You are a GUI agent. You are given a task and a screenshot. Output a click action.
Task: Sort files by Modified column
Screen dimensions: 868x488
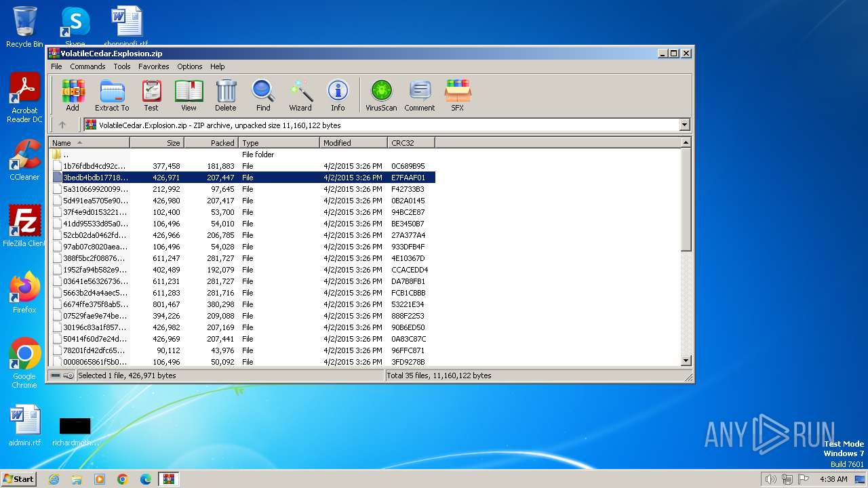pyautogui.click(x=353, y=143)
